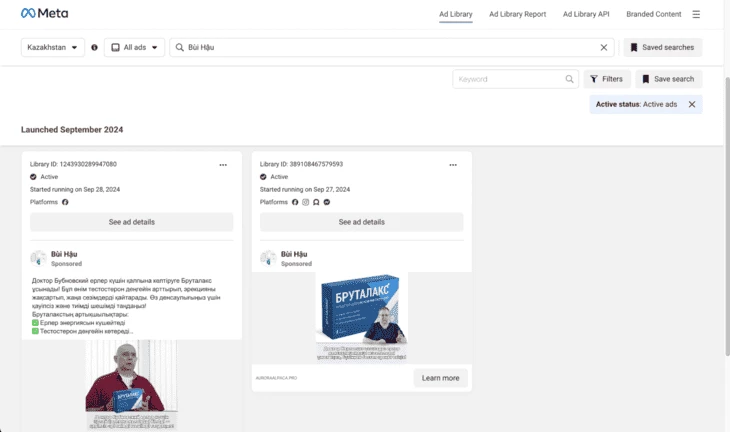Click the Save search button
The width and height of the screenshot is (730, 432).
coord(669,79)
